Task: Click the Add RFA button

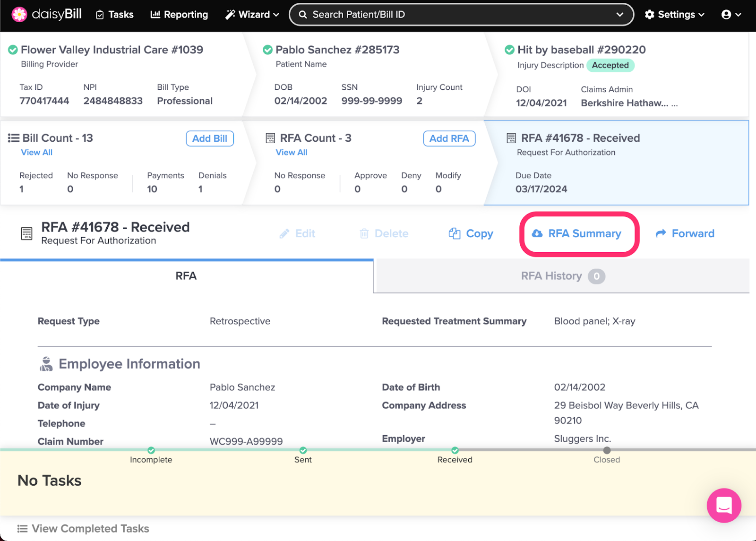Action: [449, 138]
